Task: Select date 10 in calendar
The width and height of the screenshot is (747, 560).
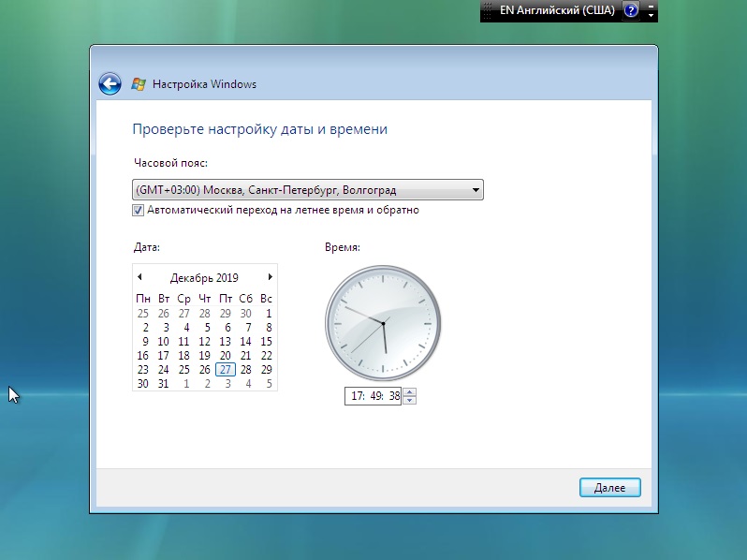Action: point(164,341)
